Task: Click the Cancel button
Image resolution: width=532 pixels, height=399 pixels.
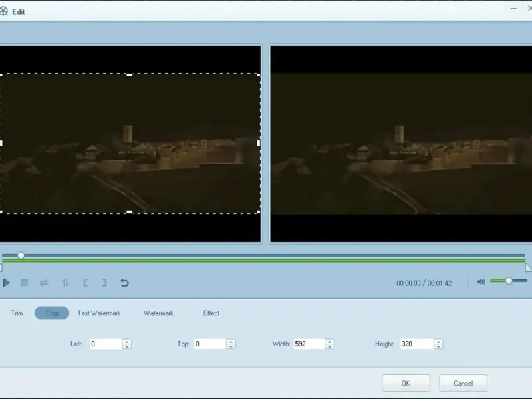Action: pyautogui.click(x=463, y=383)
